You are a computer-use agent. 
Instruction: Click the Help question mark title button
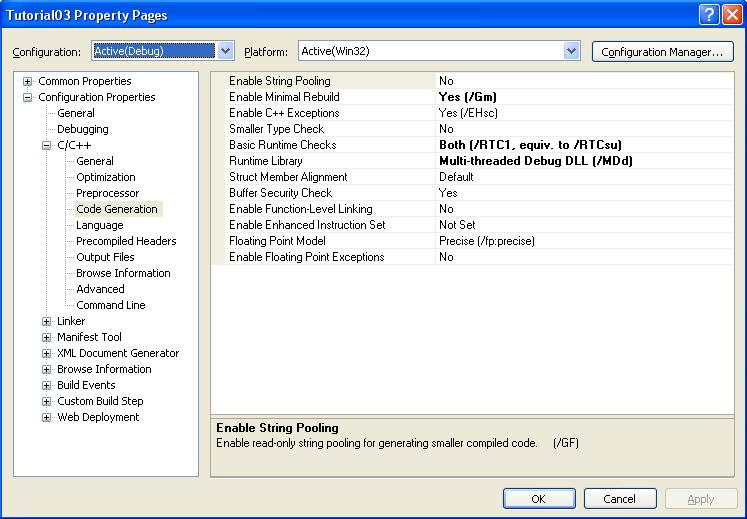(x=708, y=15)
